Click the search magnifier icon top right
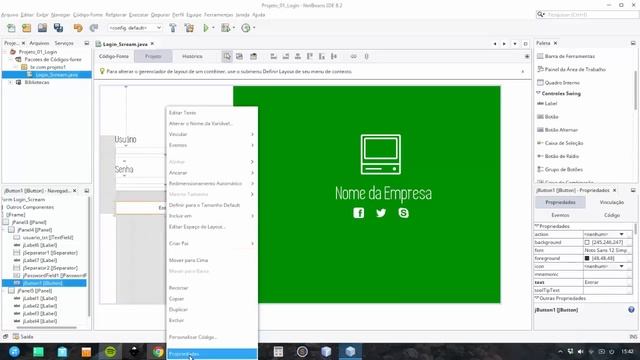Viewport: 640px width, 360px height. (541, 14)
